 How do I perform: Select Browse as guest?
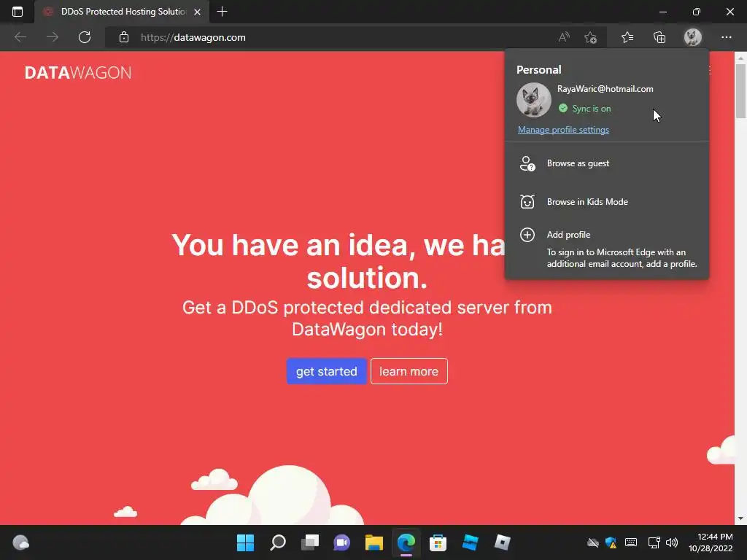(607, 163)
